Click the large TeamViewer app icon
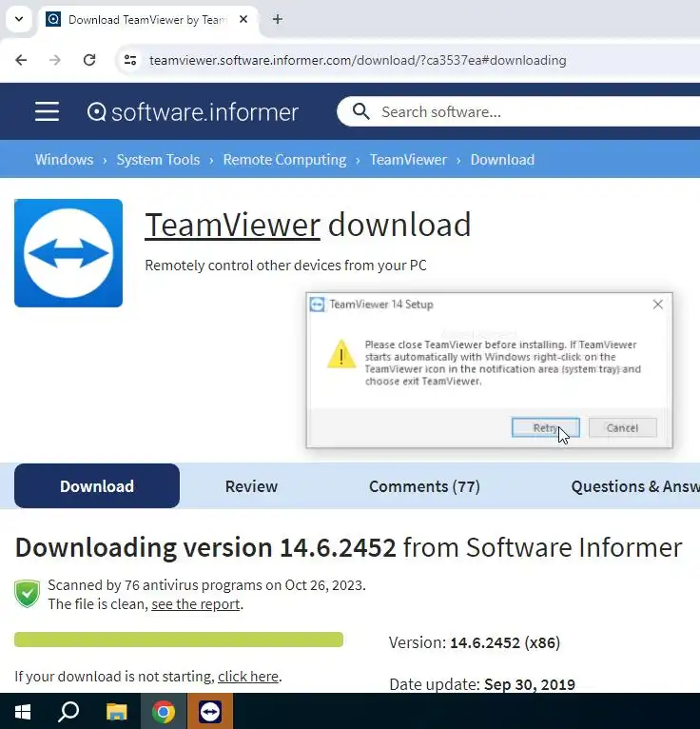 click(68, 253)
